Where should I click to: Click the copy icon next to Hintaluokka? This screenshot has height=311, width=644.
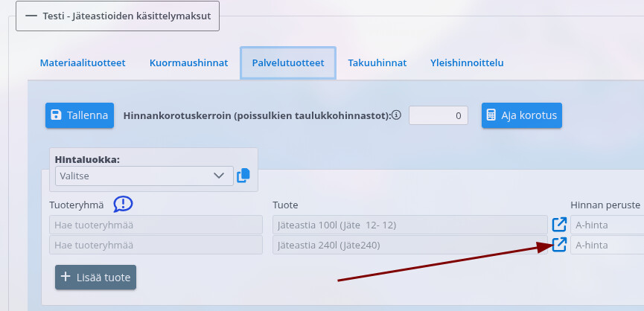(x=243, y=176)
